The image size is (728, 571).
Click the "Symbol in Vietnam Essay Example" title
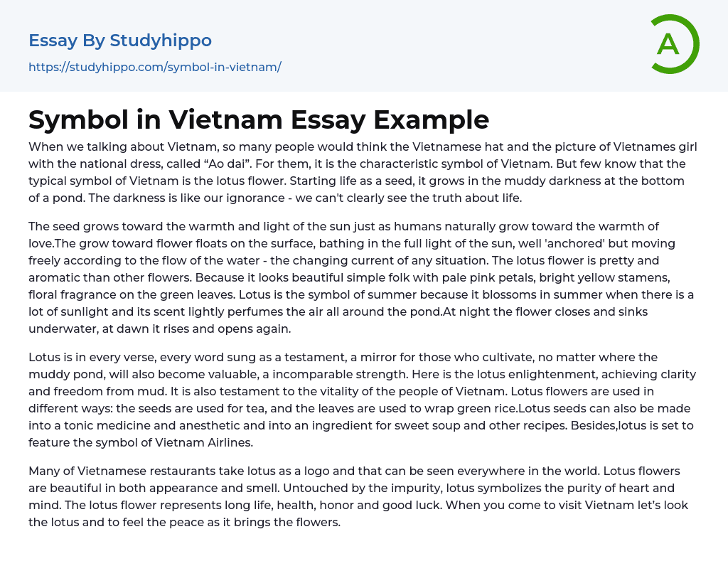point(259,119)
